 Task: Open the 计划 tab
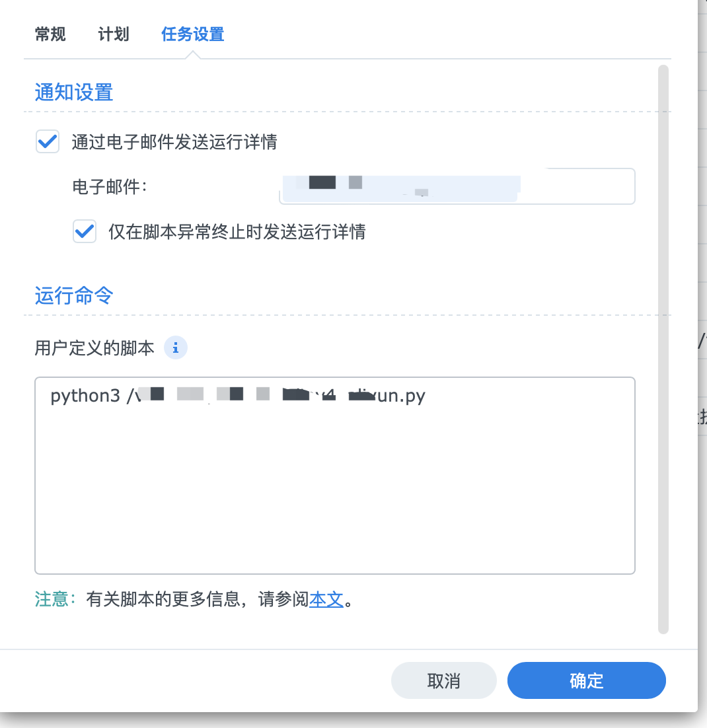(112, 34)
